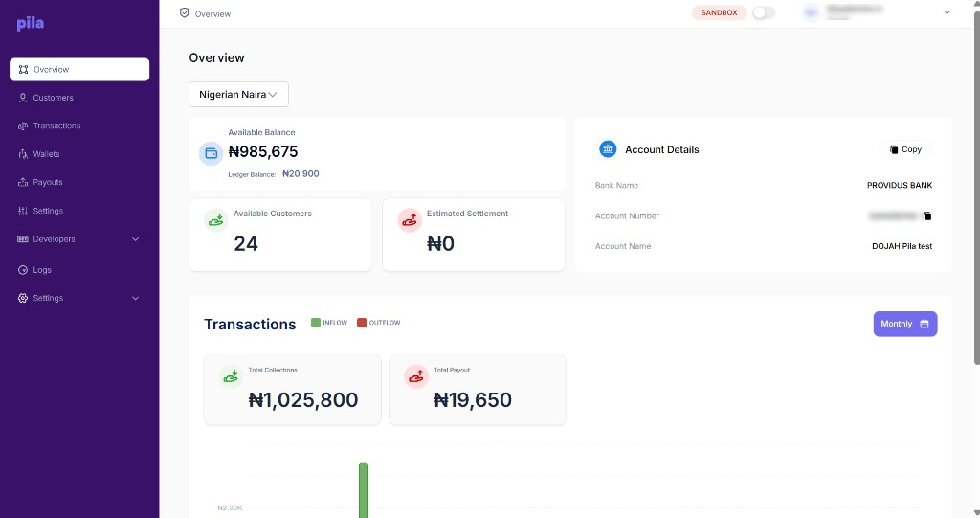Click the Total Payout red icon
Viewport: 980px width, 518px height.
[x=416, y=376]
